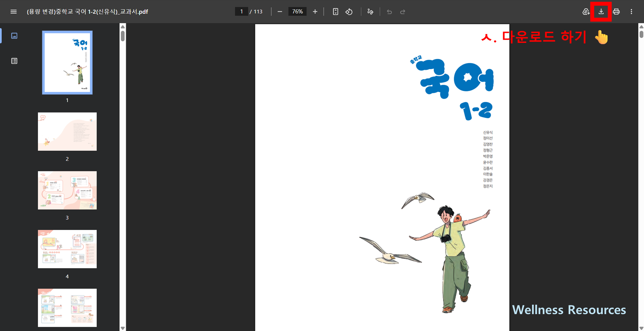The width and height of the screenshot is (644, 331).
Task: Click the undo arrow
Action: pos(389,12)
